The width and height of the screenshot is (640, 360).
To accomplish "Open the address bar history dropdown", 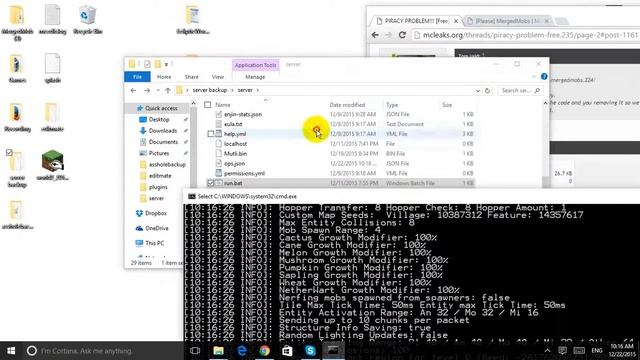I will pyautogui.click(x=478, y=91).
